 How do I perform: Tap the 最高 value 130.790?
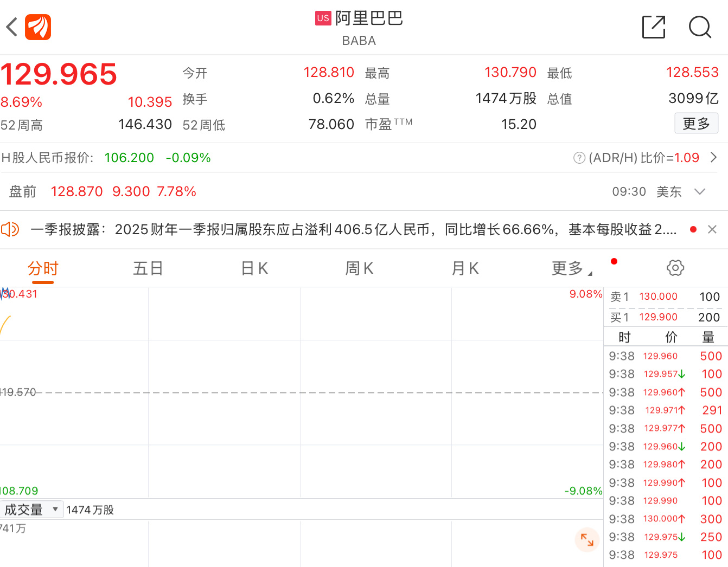(510, 72)
